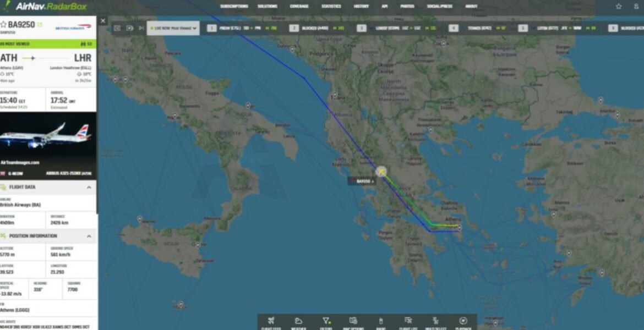View the G-NEOW aircraft photo thumbnail
Screen dimensions: 644x330
click(x=48, y=140)
